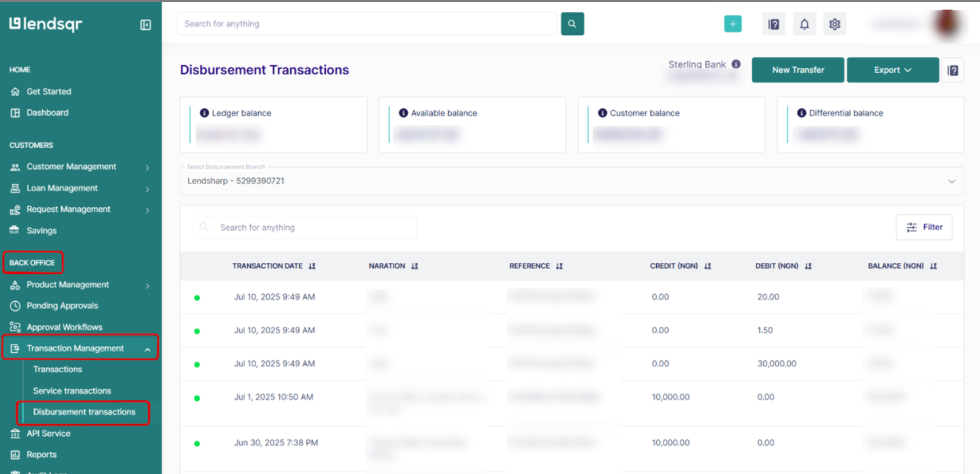Open the settings gear in the top bar

(835, 24)
